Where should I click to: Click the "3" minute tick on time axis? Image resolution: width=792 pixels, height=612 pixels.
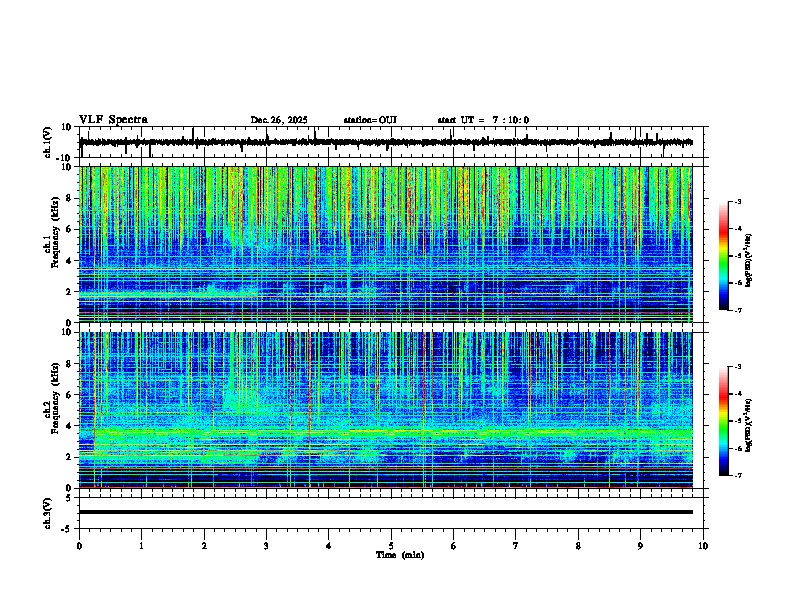coord(266,546)
